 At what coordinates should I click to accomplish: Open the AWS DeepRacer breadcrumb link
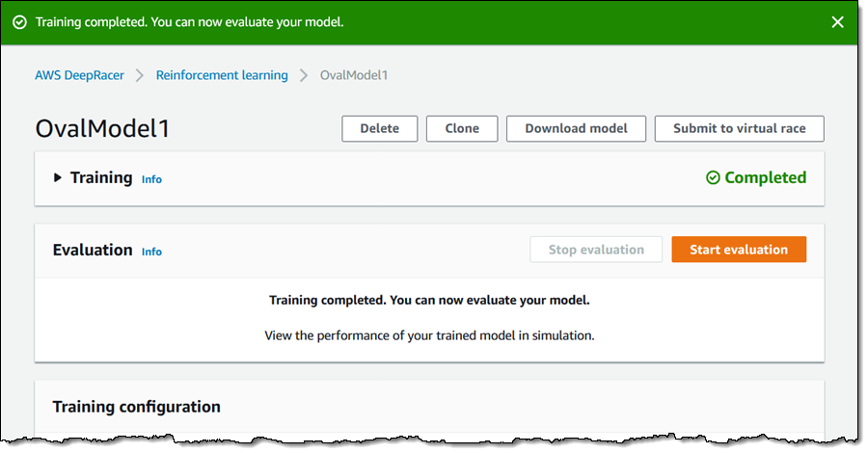point(80,75)
